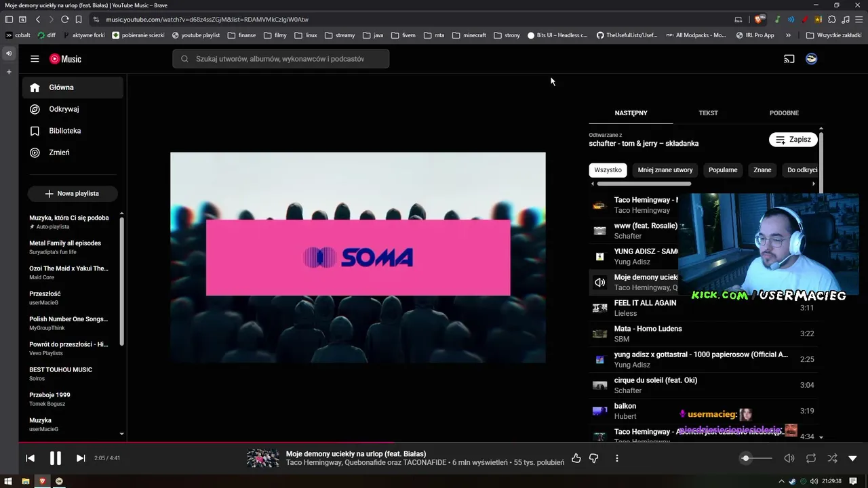This screenshot has width=868, height=488.
Task: Play Mata - Homo Ludens from queue
Action: [703, 333]
